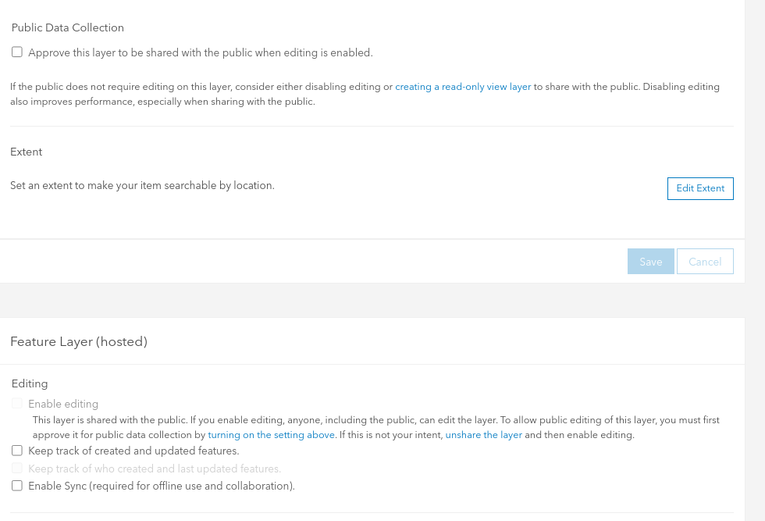Click the Cancel button
Screen dimensions: 765x521
pyautogui.click(x=705, y=261)
